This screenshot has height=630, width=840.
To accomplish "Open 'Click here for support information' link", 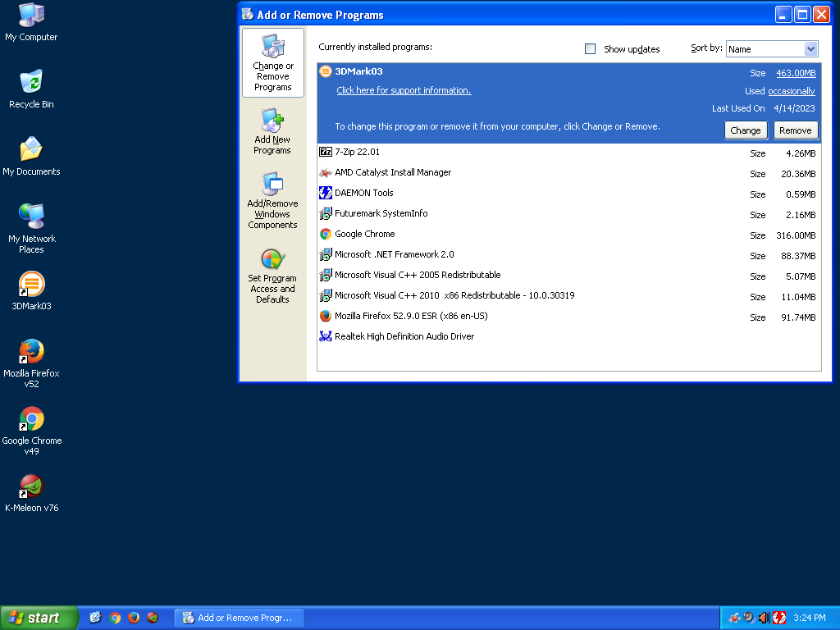I will pos(404,90).
